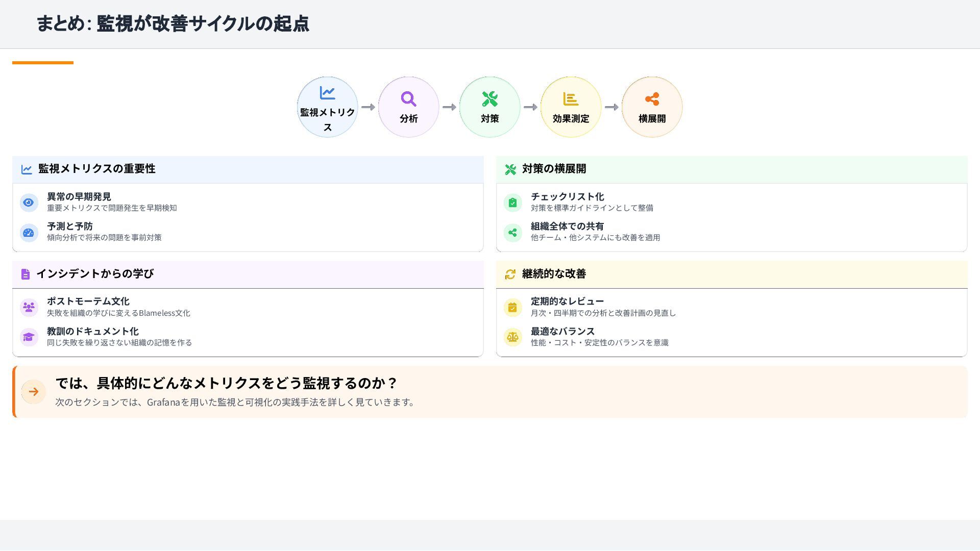Viewport: 980px width, 551px height.
Task: Click the magnifier icon in 分析 circle
Action: coord(408,99)
